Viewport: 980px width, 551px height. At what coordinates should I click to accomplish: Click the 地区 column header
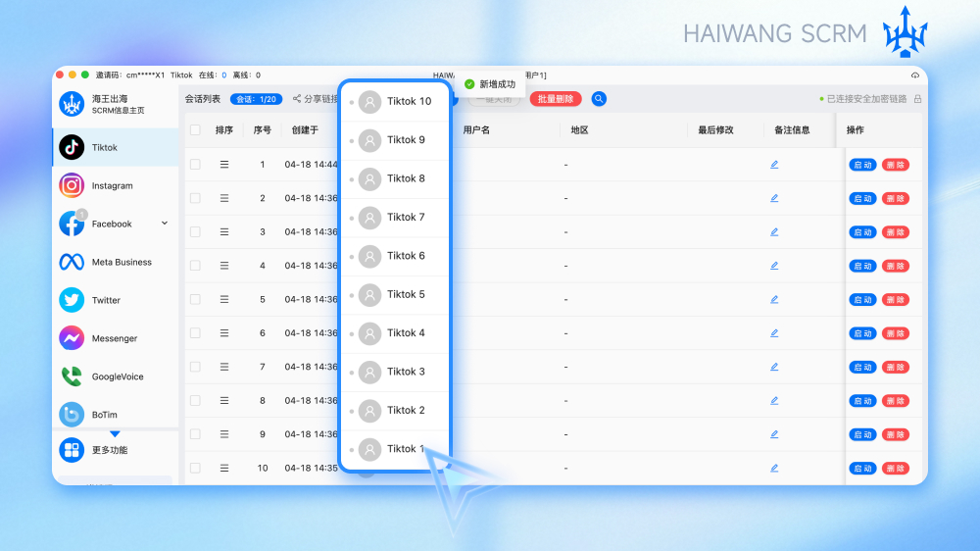coord(579,130)
